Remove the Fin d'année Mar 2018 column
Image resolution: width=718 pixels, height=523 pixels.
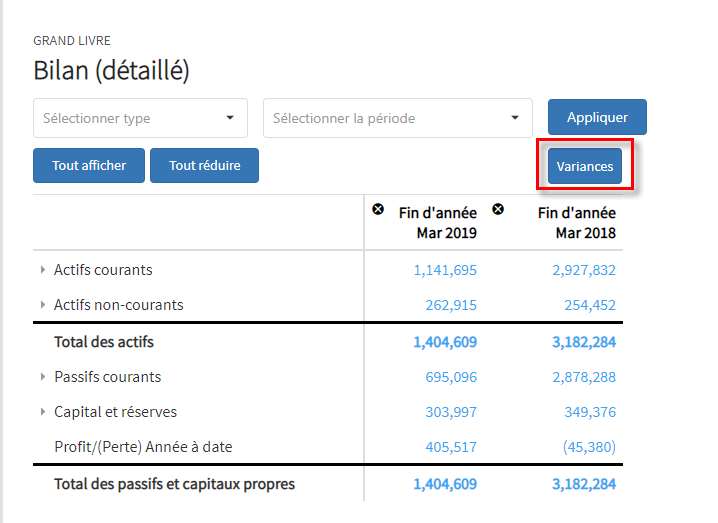498,209
